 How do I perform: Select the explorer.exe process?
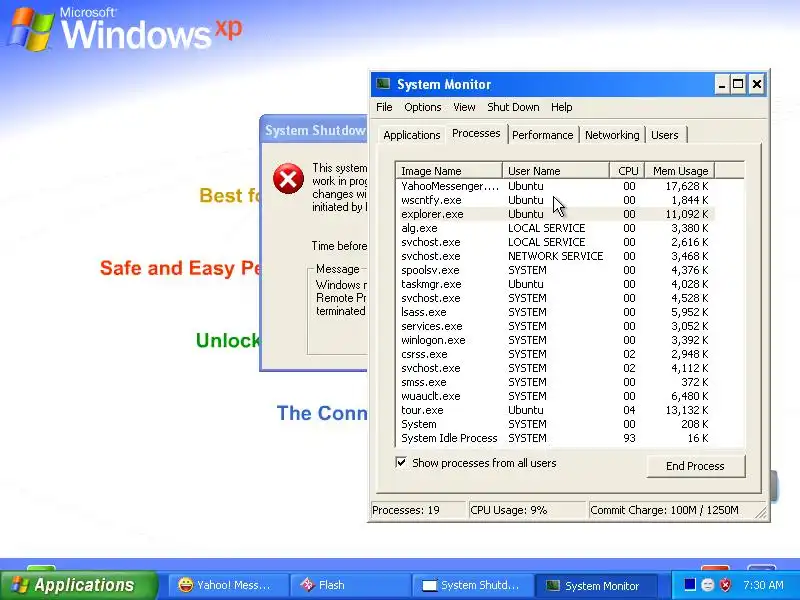pos(555,214)
